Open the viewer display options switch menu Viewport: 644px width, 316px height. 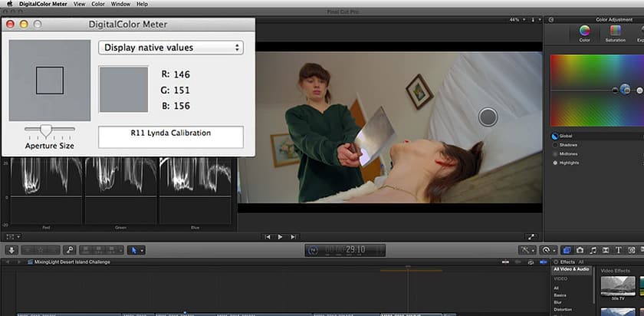tap(535, 20)
